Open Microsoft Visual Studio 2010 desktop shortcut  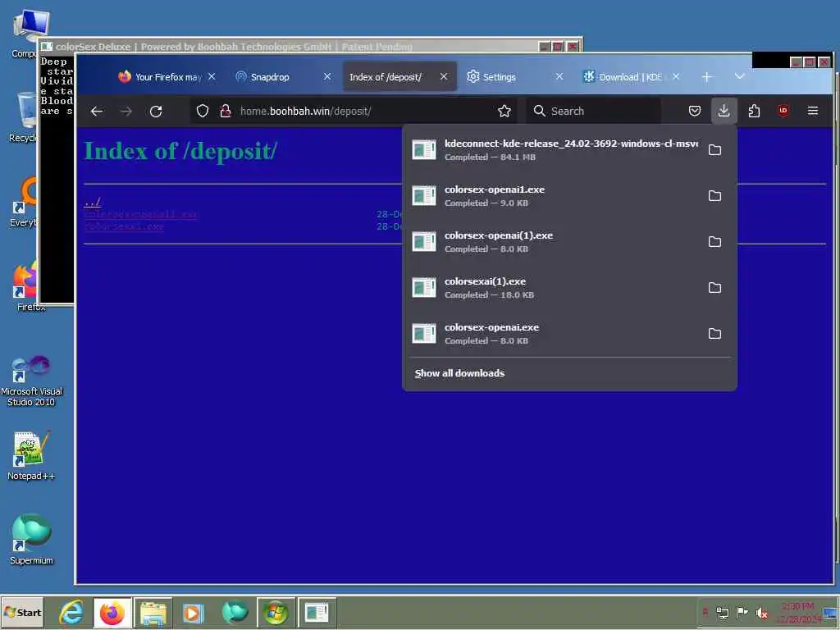click(31, 381)
